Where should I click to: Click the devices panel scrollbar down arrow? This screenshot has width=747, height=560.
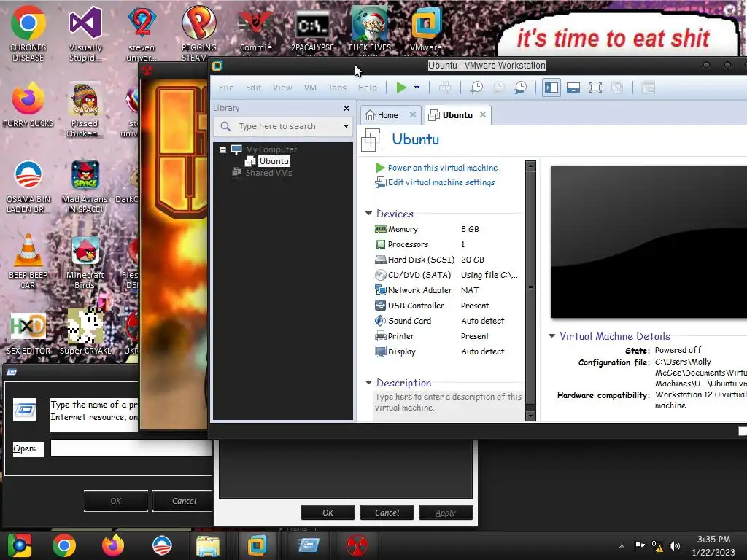tap(530, 416)
